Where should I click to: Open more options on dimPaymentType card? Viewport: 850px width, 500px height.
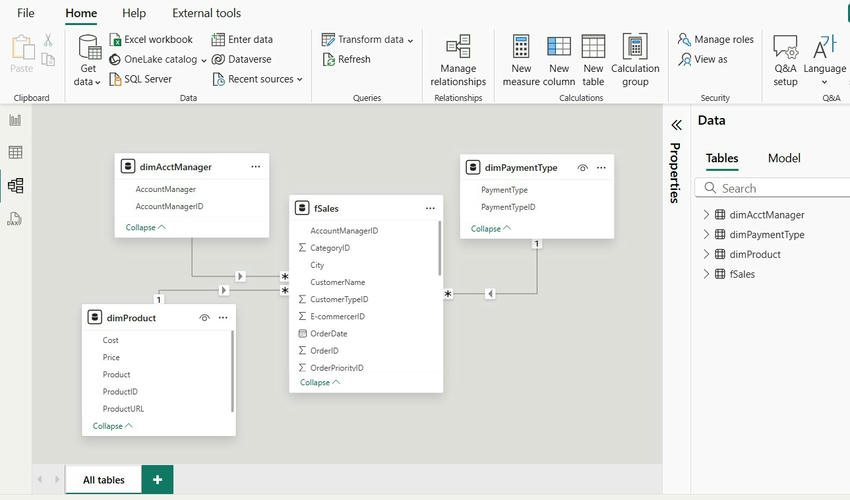[x=601, y=168]
